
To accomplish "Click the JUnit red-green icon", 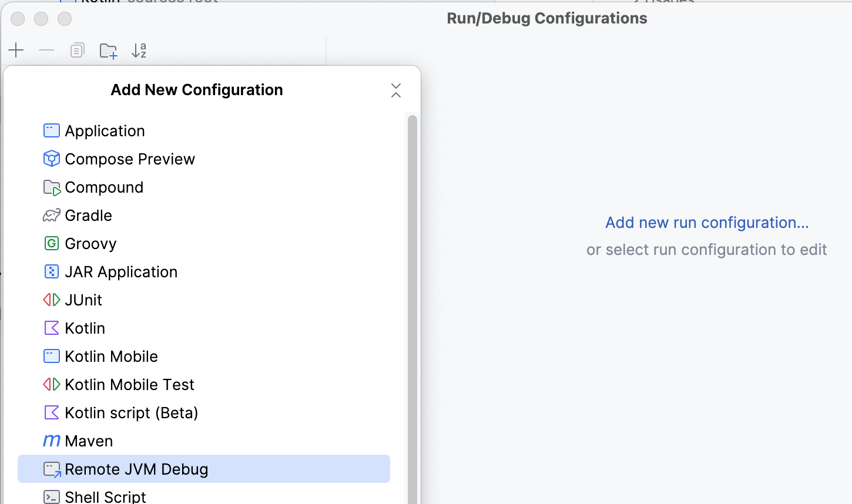I will (52, 300).
